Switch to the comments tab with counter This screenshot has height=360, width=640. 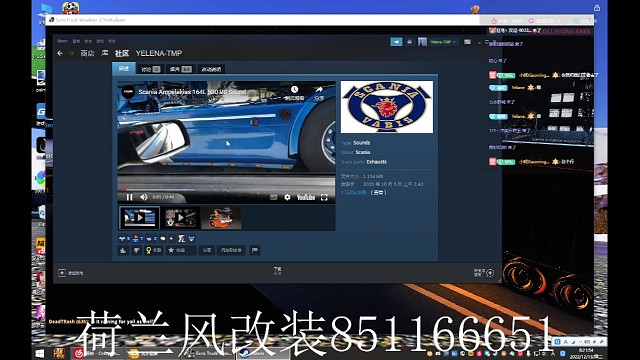click(180, 69)
